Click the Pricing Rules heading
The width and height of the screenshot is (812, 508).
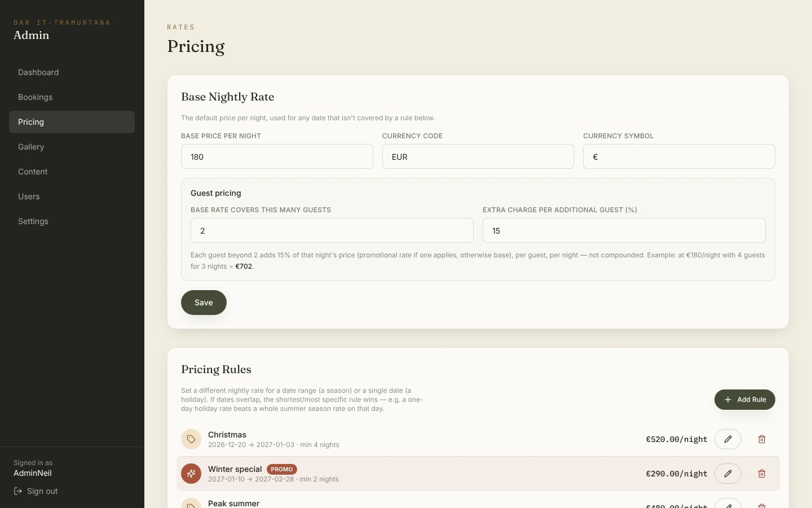coord(216,369)
